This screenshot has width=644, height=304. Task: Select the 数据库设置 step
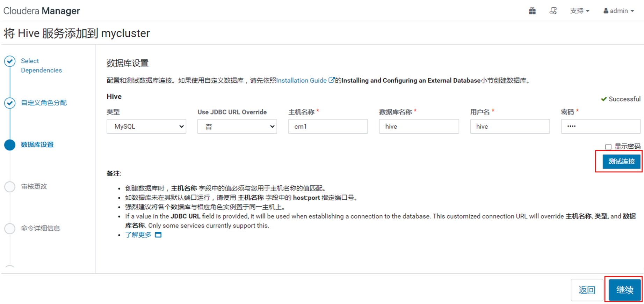pos(37,144)
